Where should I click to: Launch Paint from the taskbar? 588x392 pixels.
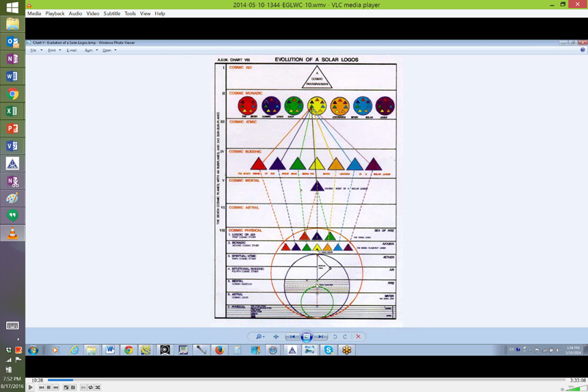(12, 198)
